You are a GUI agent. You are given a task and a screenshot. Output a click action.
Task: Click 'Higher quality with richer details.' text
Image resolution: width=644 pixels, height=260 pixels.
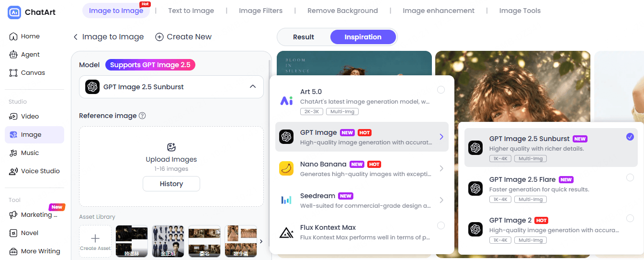pyautogui.click(x=536, y=149)
